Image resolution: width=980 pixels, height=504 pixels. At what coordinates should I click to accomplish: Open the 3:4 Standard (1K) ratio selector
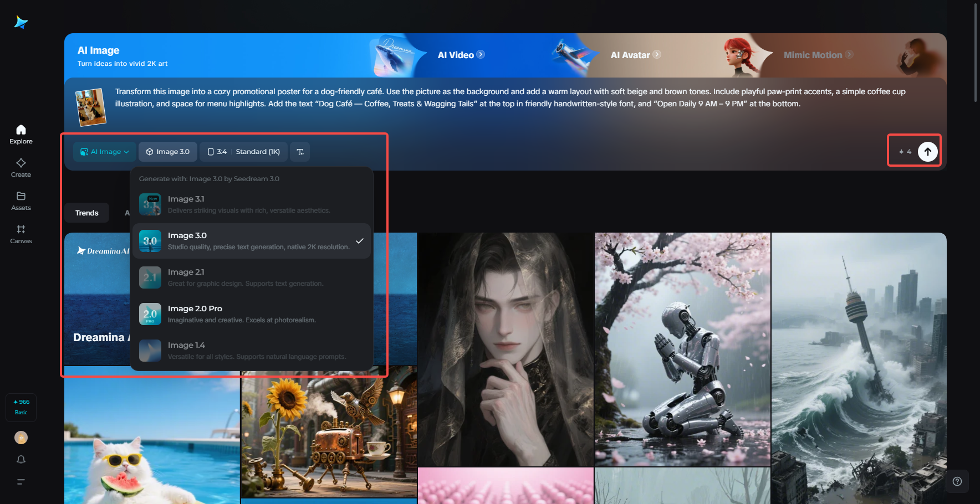point(244,152)
